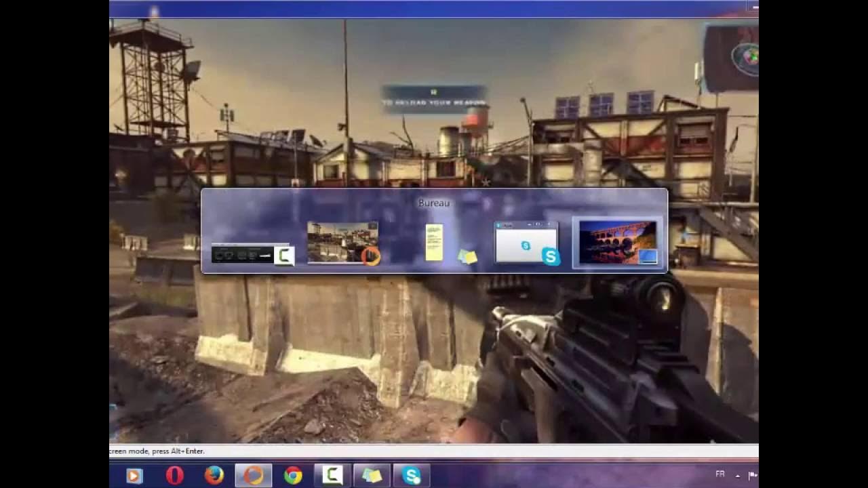Screen dimensions: 868x488
Task: Open Sticky Notes from taskbar
Action: [372, 476]
